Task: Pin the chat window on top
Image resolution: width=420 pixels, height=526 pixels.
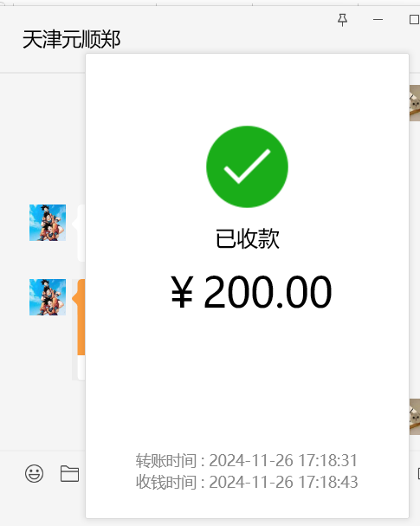Action: pyautogui.click(x=342, y=20)
